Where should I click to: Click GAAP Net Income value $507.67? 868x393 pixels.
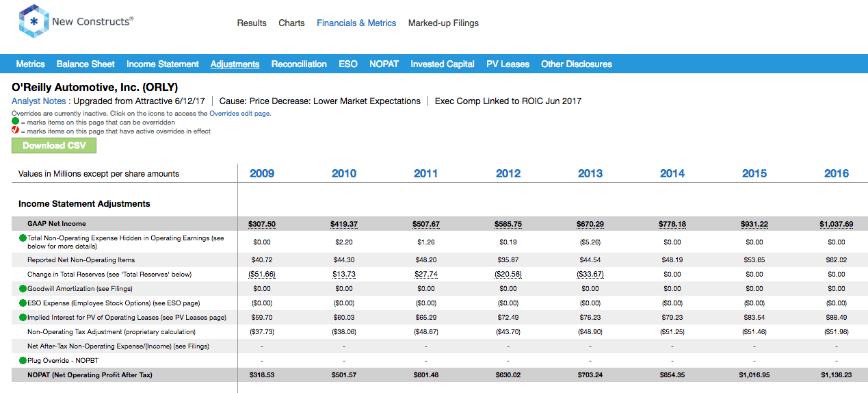[x=426, y=224]
